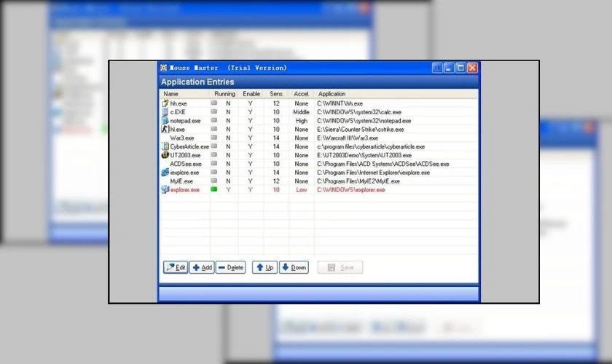Select the hh.exe entry name
The image size is (612, 364).
(x=178, y=103)
